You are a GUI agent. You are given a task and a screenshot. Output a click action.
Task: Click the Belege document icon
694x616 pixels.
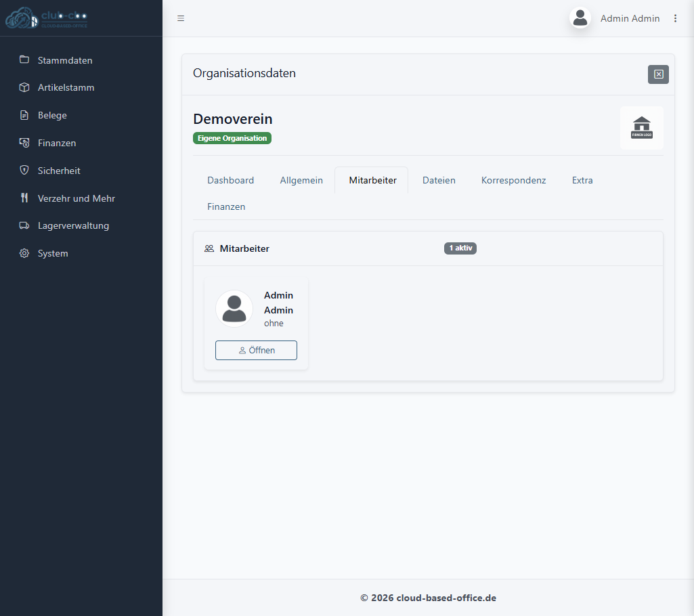[x=24, y=115]
